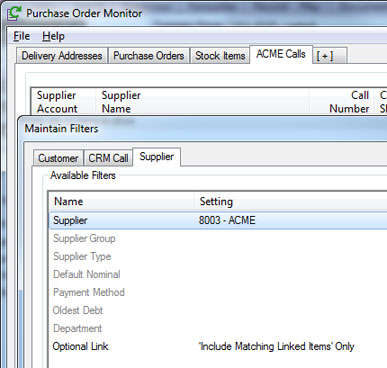Click 'Include Matching Linked Items' Only setting
The width and height of the screenshot is (387, 368).
pos(276,346)
